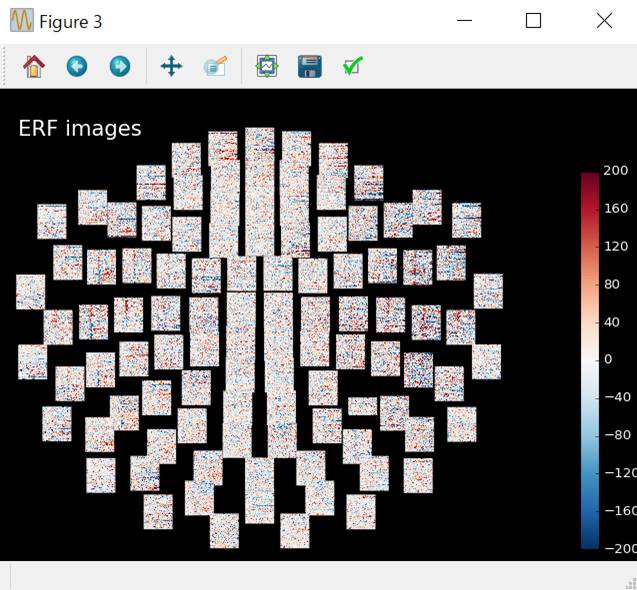Go forward to the next view
The width and height of the screenshot is (637, 590).
[120, 67]
